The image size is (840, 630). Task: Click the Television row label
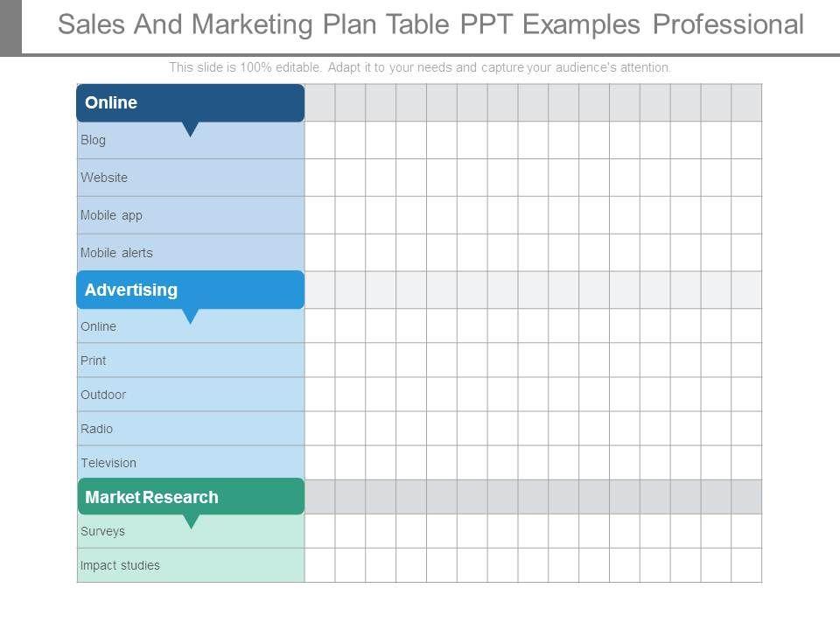(x=108, y=463)
